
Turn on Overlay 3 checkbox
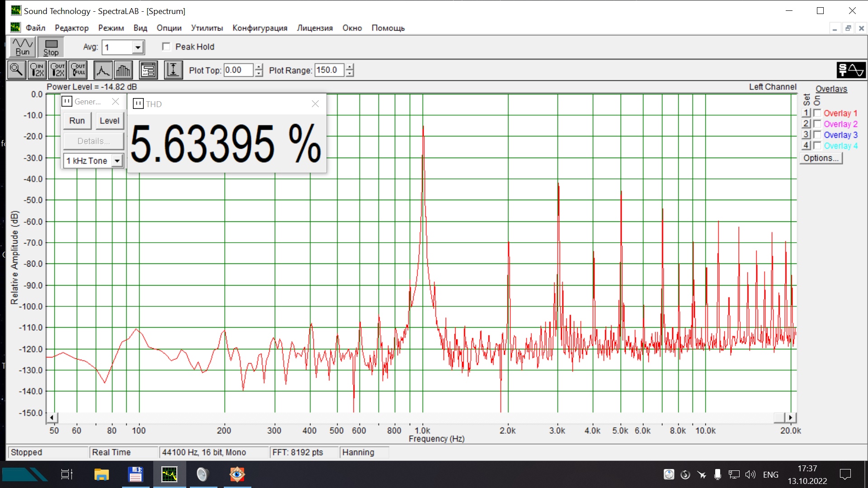(817, 135)
